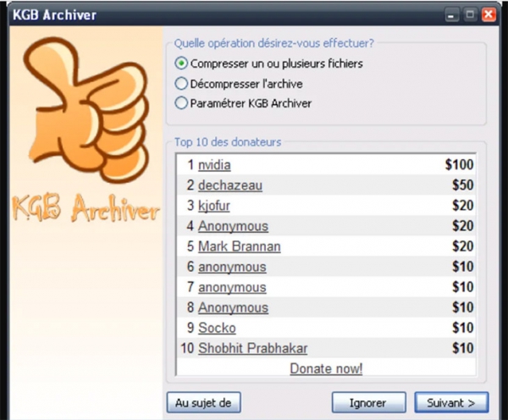Click the Quelle opération désirez-vous effectuer? heading
The width and height of the screenshot is (508, 420).
point(273,43)
